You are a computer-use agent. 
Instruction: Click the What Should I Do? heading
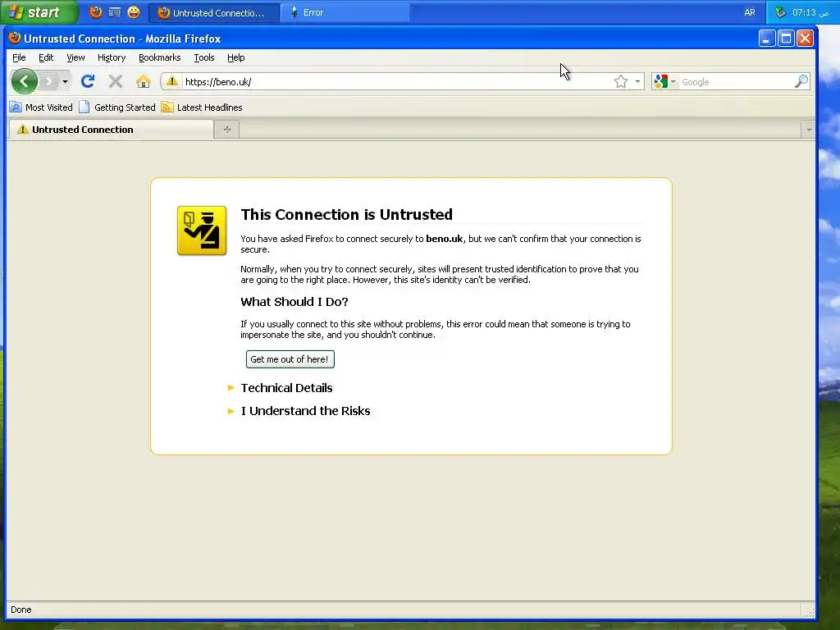[294, 302]
